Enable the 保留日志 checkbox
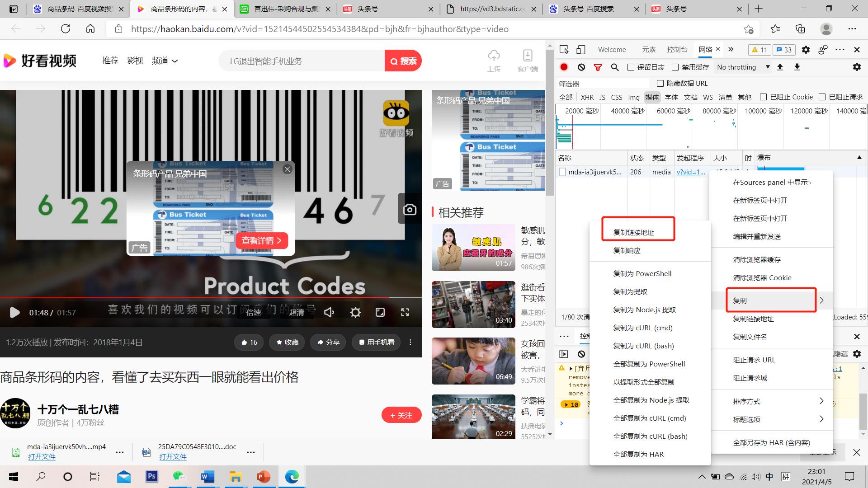The width and height of the screenshot is (868, 488). click(631, 67)
